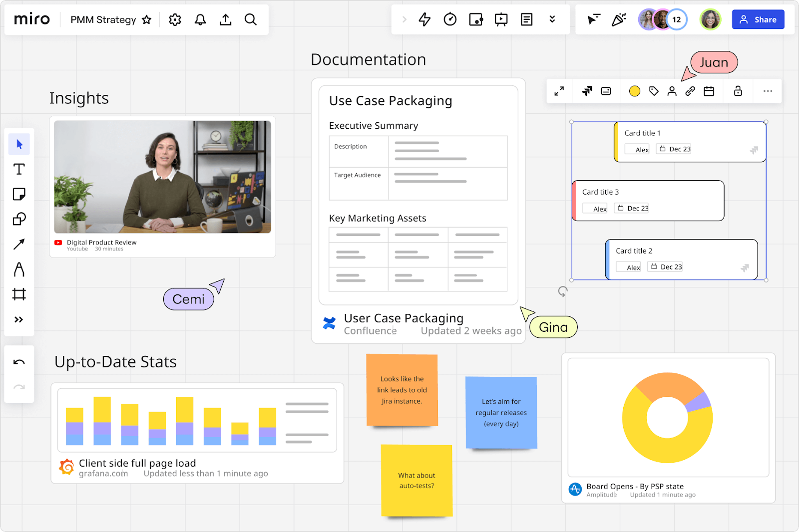Open board search

coord(251,19)
